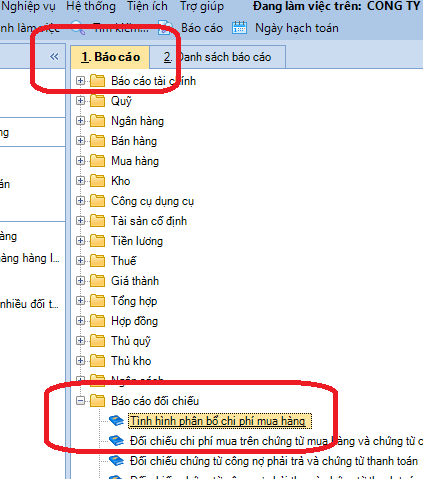Open the Tiện ích menu
423x479 pixels.
click(147, 6)
